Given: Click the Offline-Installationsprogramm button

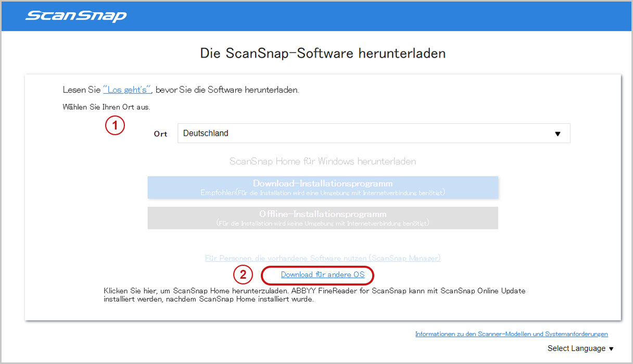Looking at the screenshot, I should pos(323,218).
